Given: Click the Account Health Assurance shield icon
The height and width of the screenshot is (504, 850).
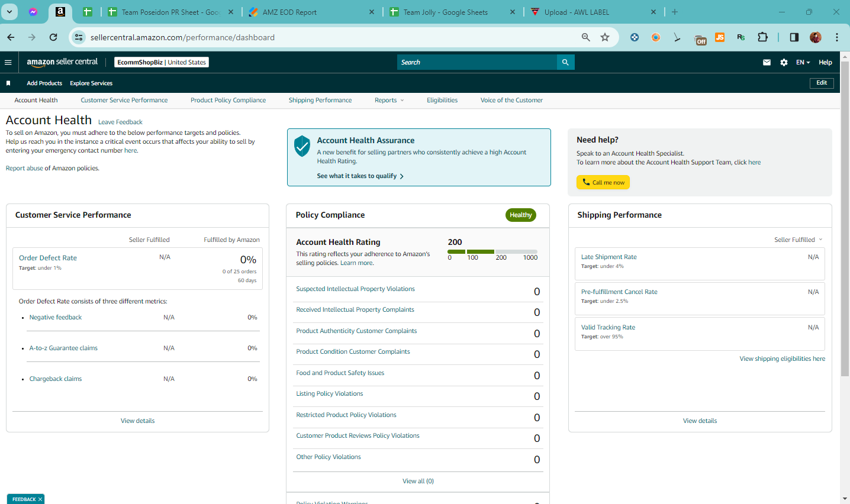Looking at the screenshot, I should click(x=302, y=146).
